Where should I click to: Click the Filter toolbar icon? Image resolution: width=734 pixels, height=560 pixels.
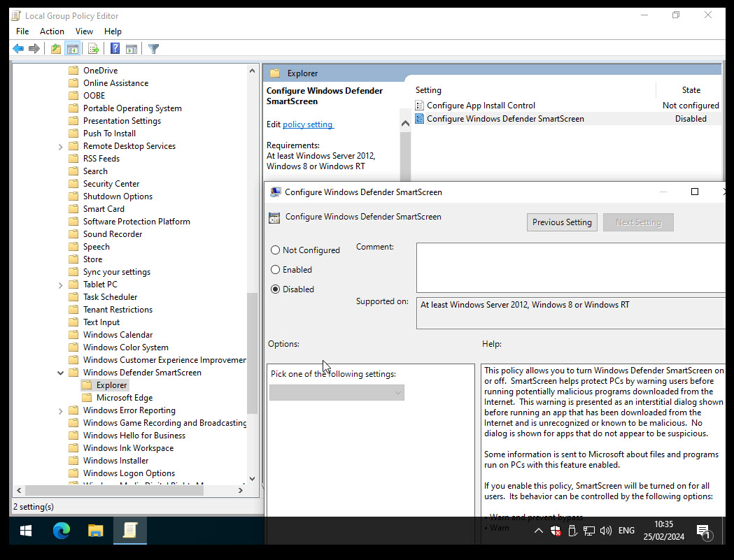153,48
